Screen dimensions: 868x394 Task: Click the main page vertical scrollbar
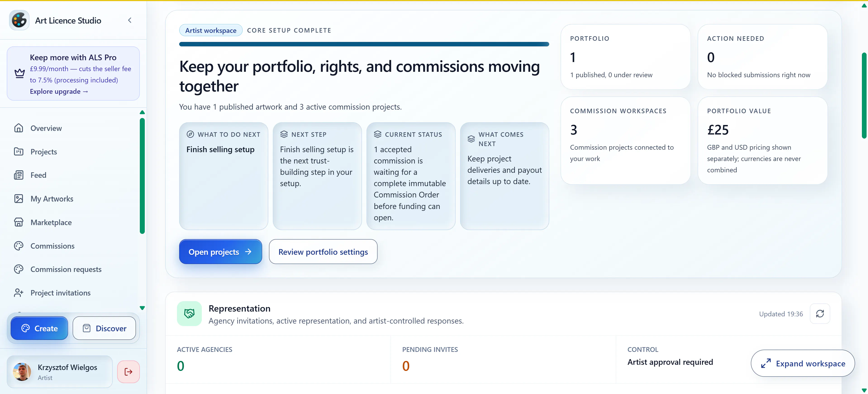coord(864,96)
